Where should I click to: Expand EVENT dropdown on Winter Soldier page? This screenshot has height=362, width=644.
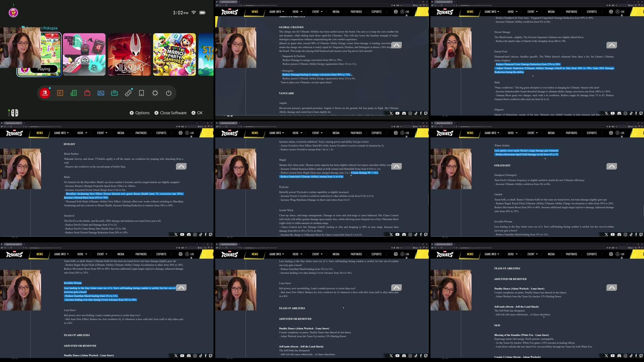[533, 133]
